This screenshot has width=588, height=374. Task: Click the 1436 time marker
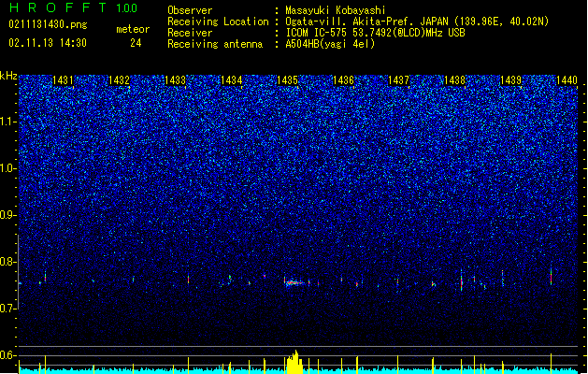tap(343, 80)
